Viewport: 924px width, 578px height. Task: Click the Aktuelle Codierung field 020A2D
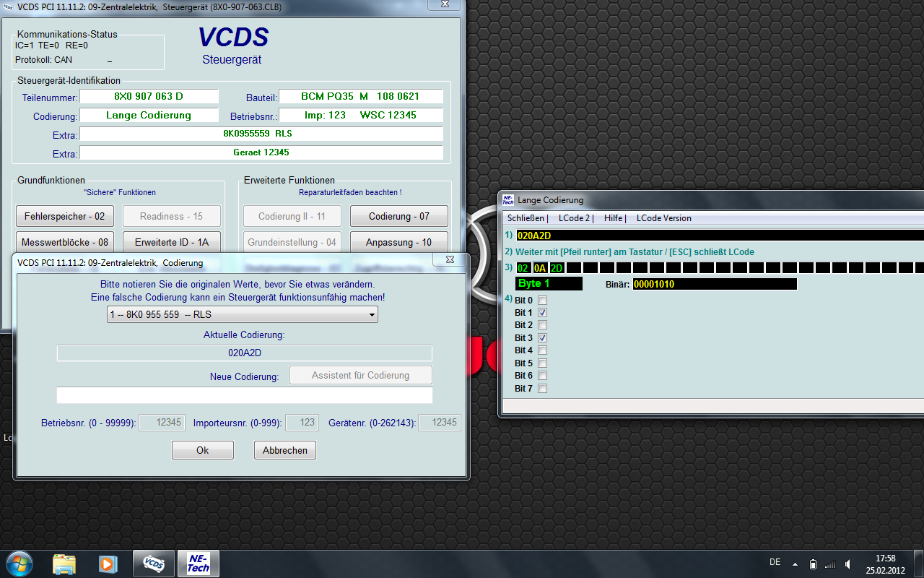point(244,353)
